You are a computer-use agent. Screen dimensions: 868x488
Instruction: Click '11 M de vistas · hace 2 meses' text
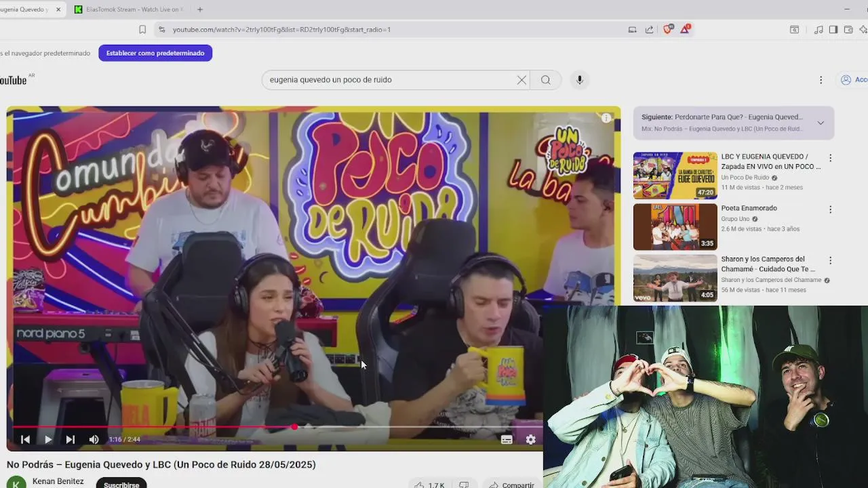(x=762, y=188)
